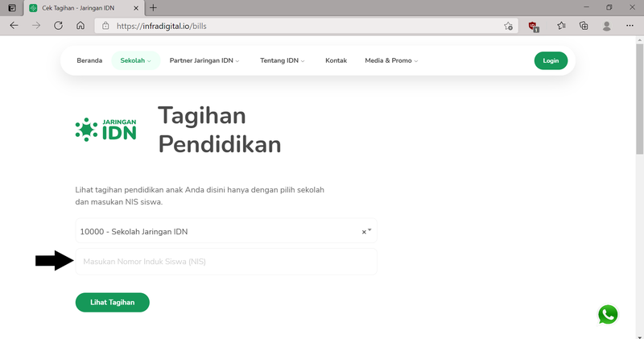View site security lock information
Viewport: 644px width, 339px height.
(x=105, y=26)
